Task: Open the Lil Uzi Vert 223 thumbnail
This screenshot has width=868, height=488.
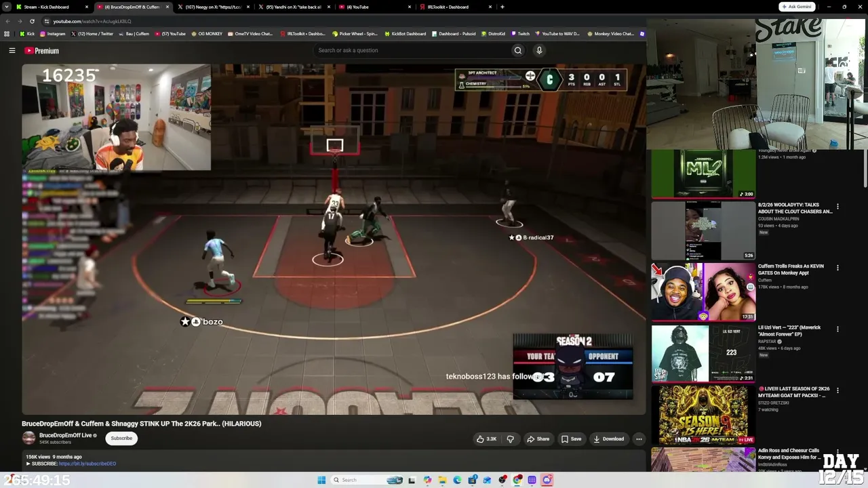Action: 703,353
